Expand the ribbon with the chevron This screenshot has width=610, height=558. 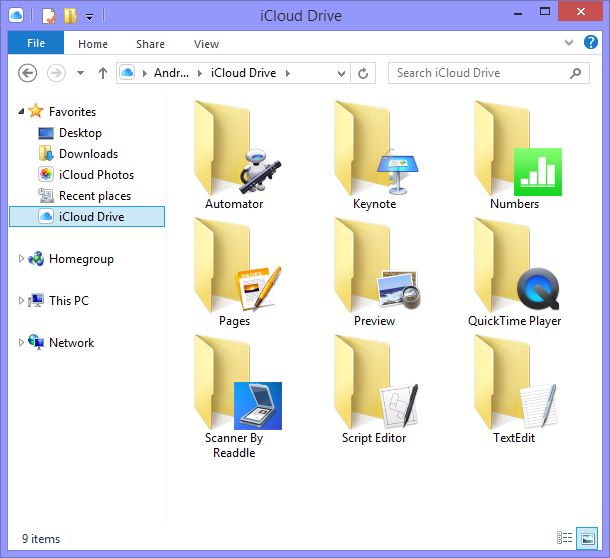click(569, 43)
